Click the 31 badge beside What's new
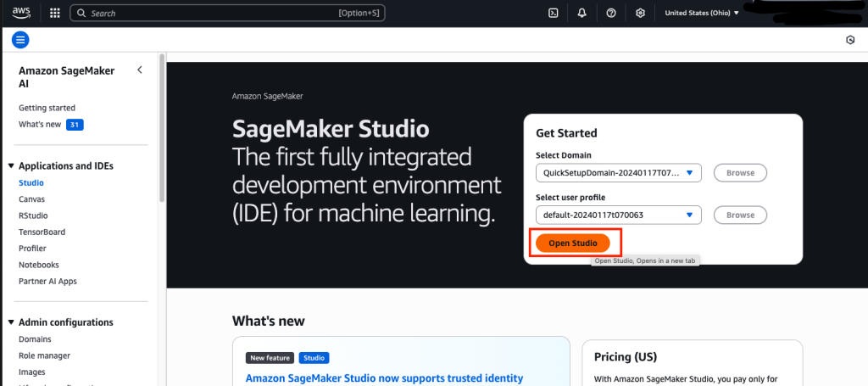 point(75,125)
